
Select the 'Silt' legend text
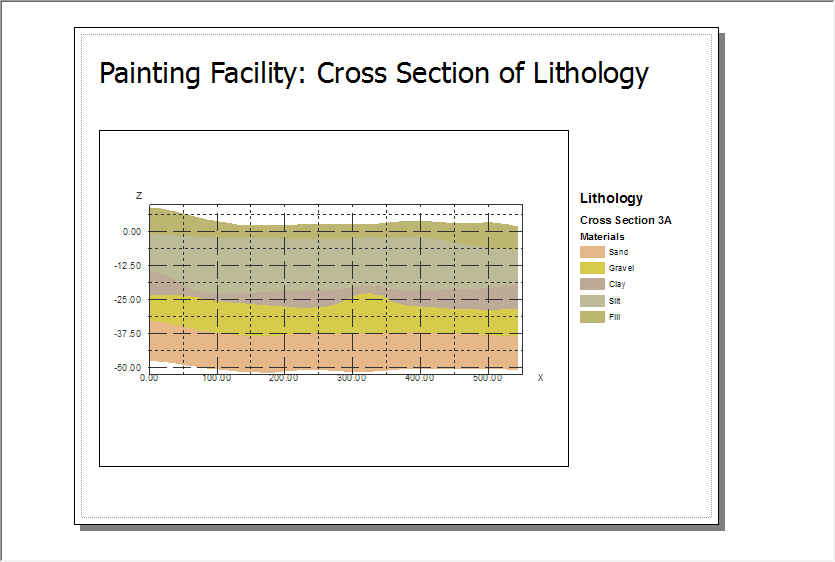pos(615,301)
